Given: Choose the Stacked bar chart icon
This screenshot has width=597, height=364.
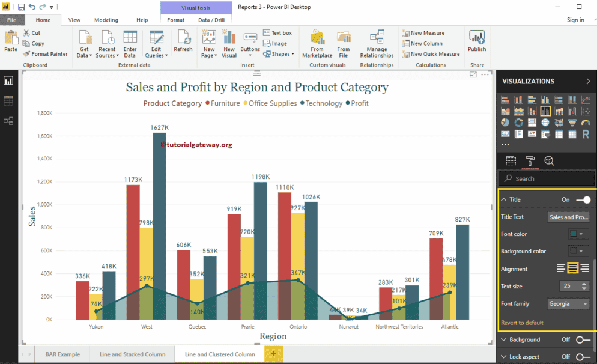Looking at the screenshot, I should 505,100.
